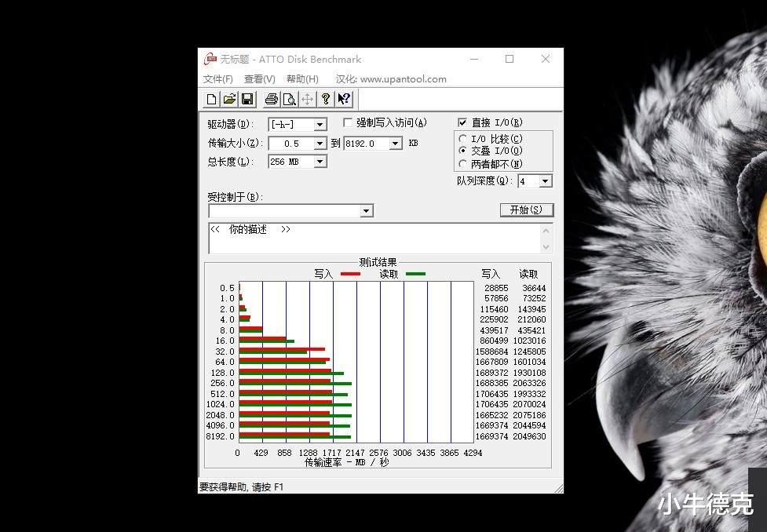Print the benchmark results
The width and height of the screenshot is (767, 532).
(x=272, y=99)
